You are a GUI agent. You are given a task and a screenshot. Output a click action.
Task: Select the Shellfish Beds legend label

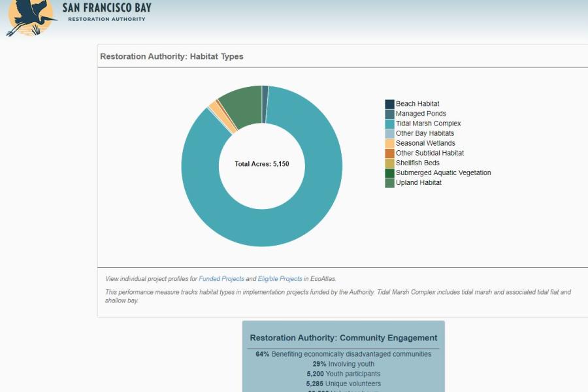click(x=417, y=163)
